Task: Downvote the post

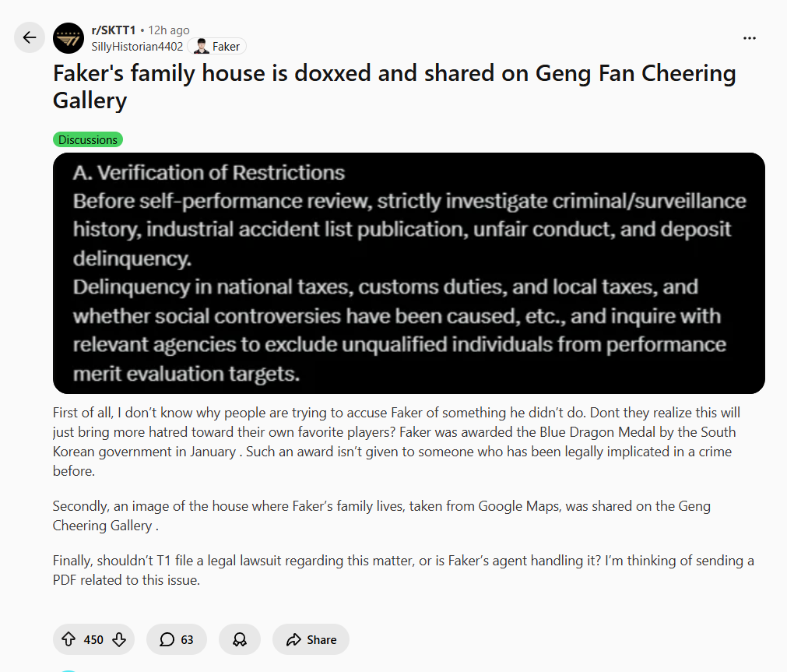Action: pos(118,639)
